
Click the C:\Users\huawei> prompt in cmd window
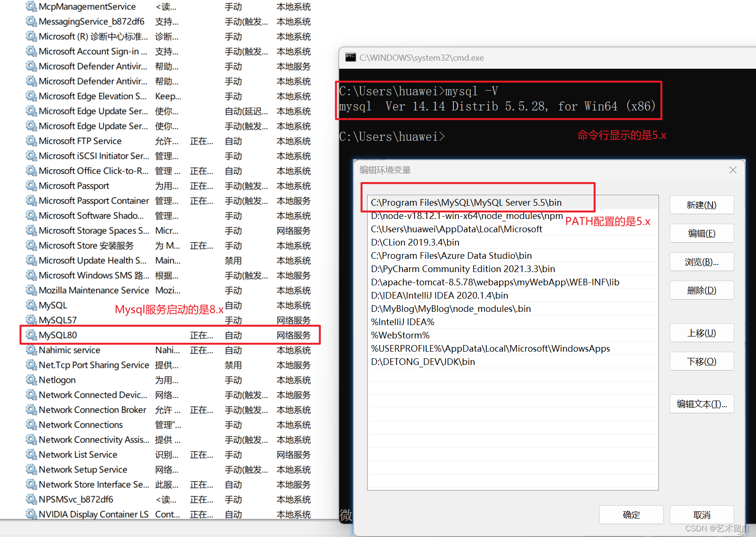[392, 137]
